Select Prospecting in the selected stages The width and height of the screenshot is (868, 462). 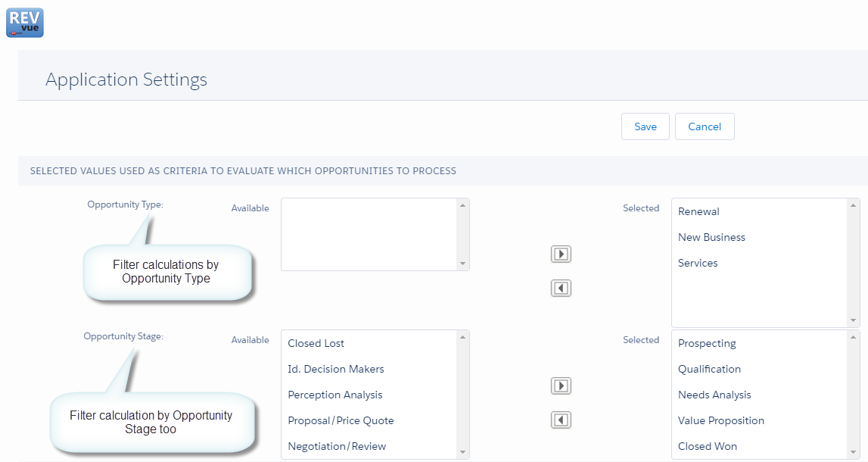pos(707,343)
